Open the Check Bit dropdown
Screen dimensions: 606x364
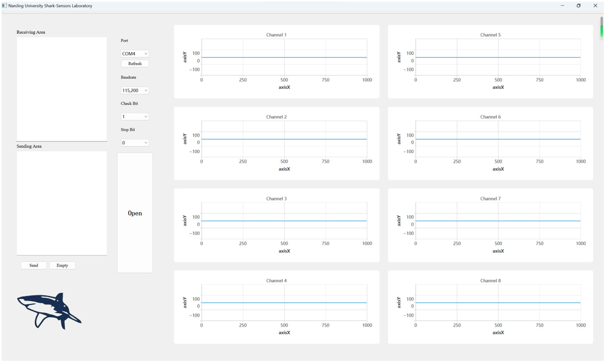pos(135,116)
